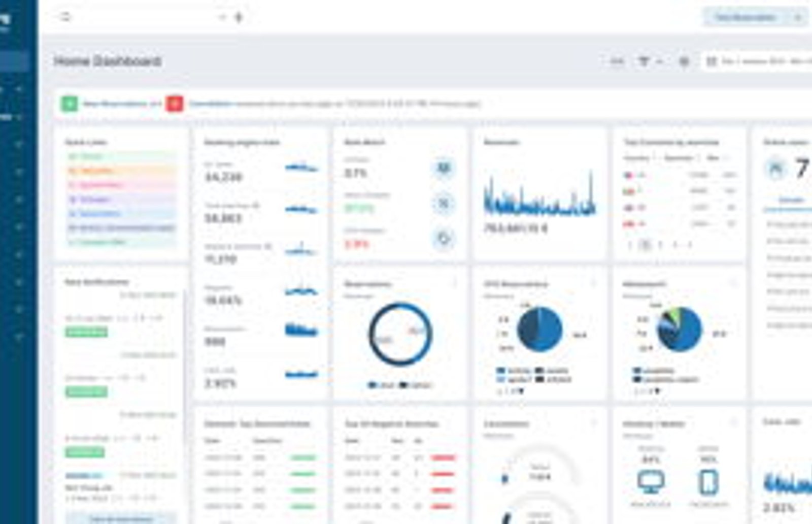Click the revenue line chart
This screenshot has height=524, width=812.
coord(539,193)
